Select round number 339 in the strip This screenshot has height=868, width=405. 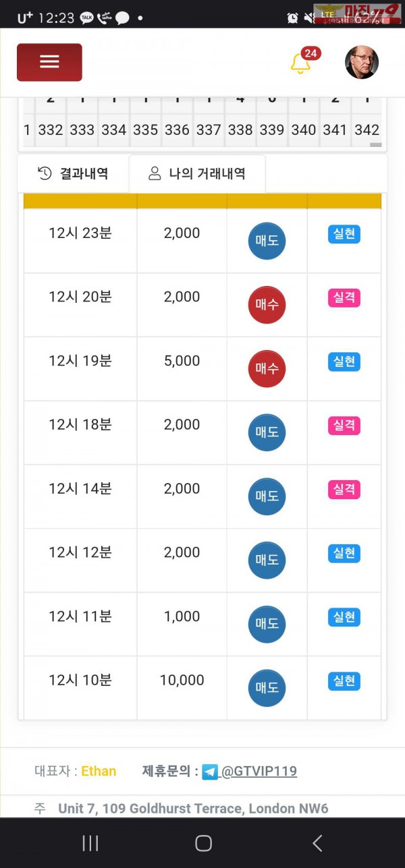[272, 129]
